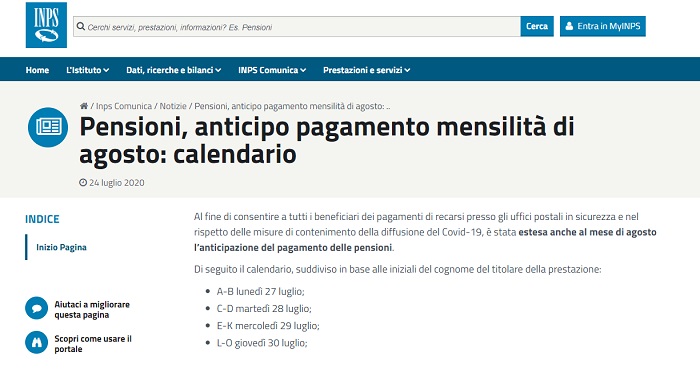Focus the search field 'Cerchi servizi, prestazioni'
700x370 pixels.
pos(297,27)
